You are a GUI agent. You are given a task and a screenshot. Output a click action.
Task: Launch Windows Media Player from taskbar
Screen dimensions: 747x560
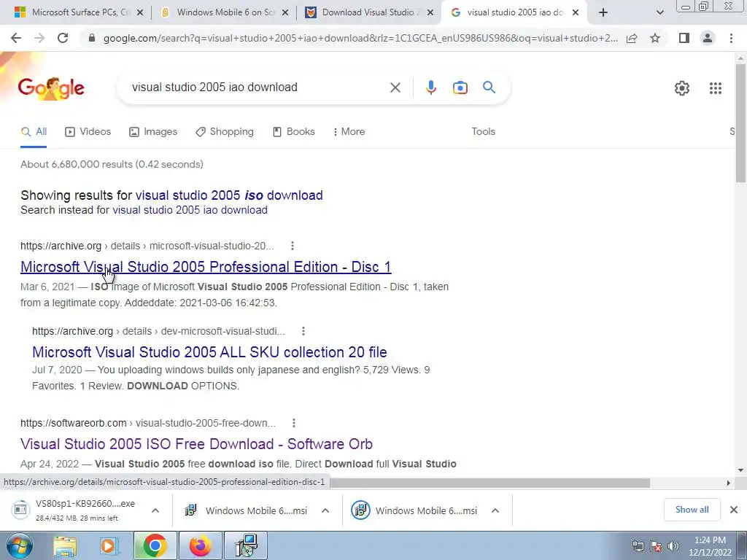[x=108, y=545]
